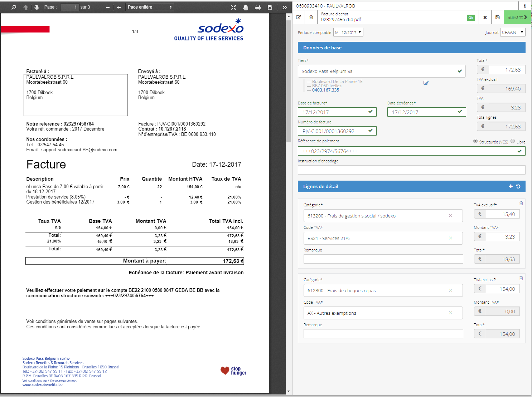Zoom out with the minus icon

point(108,7)
